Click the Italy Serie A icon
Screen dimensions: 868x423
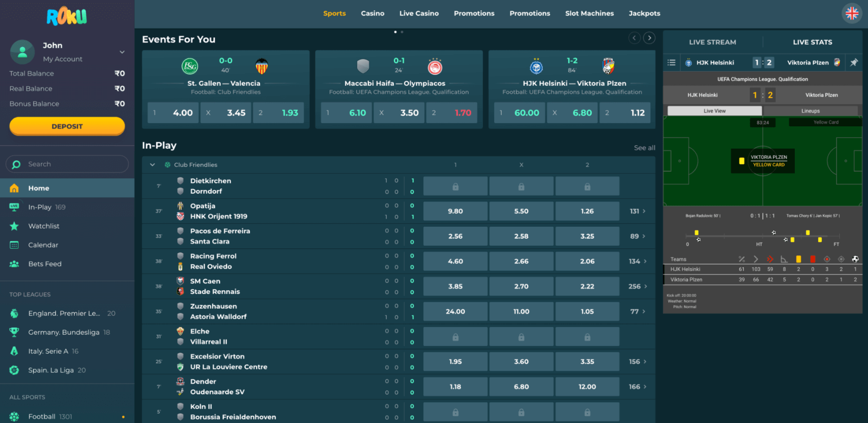click(x=14, y=351)
